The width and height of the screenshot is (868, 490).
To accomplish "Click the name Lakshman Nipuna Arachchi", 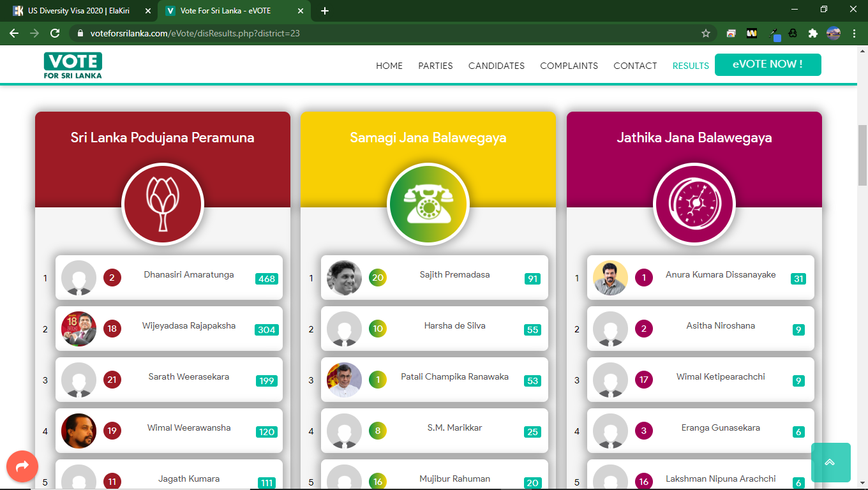I will point(721,479).
